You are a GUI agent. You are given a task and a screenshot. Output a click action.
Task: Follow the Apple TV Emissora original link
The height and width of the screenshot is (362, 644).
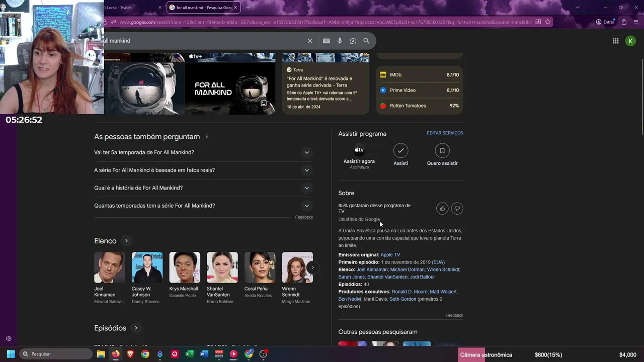coord(390,255)
